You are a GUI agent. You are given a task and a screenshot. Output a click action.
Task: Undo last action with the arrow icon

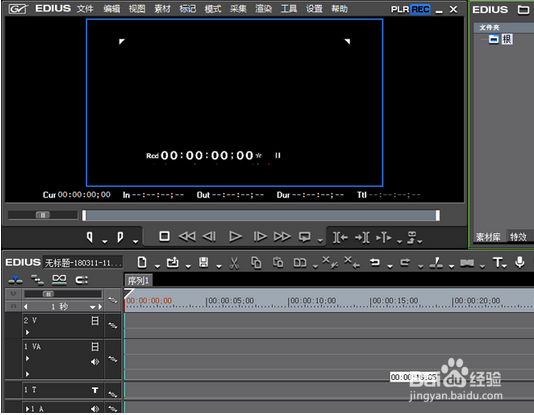tap(375, 262)
